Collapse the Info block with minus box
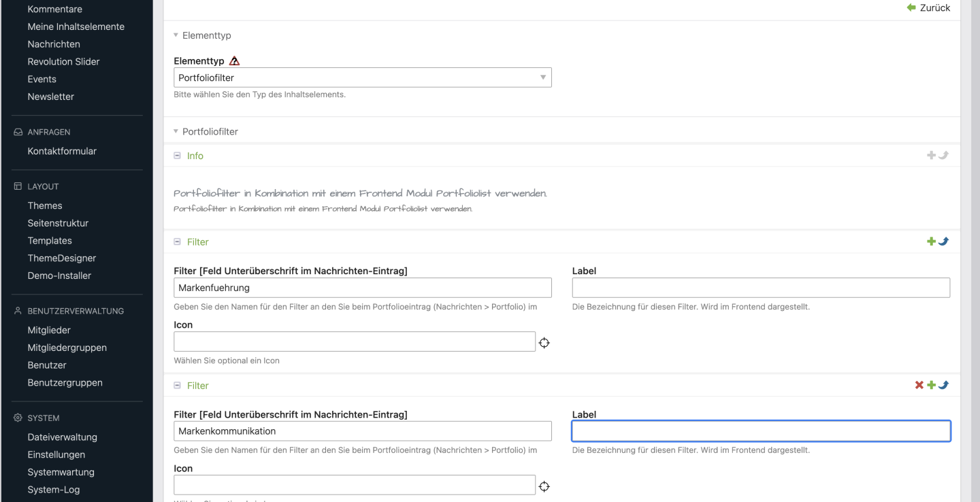Viewport: 980px width, 502px height. click(x=178, y=156)
